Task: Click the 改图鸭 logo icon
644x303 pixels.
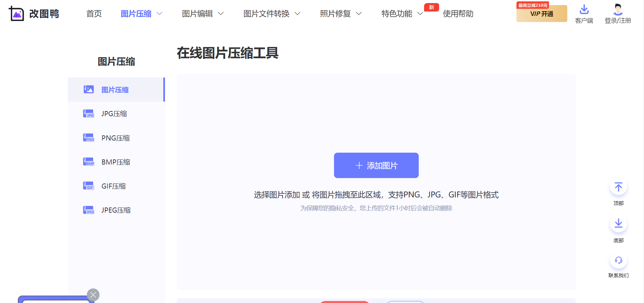Action: point(17,14)
